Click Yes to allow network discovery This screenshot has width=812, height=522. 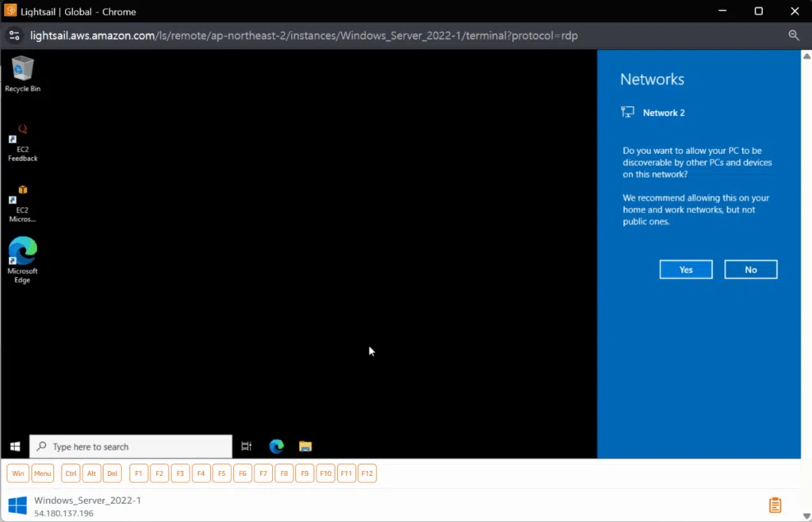pyautogui.click(x=686, y=270)
